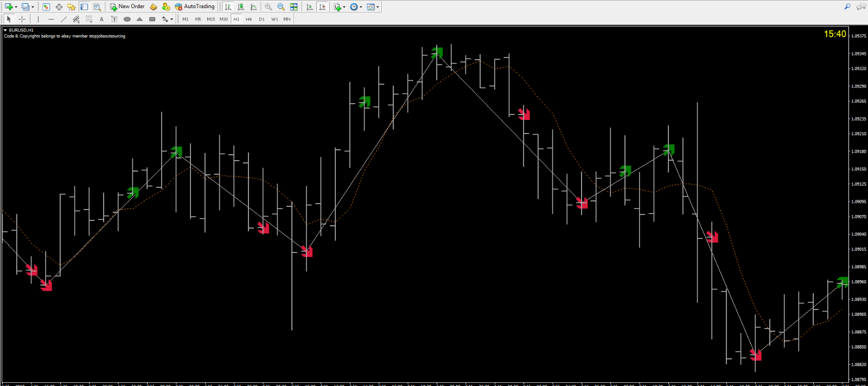Toggle the Terminal panel
868x386 pixels.
[84, 7]
